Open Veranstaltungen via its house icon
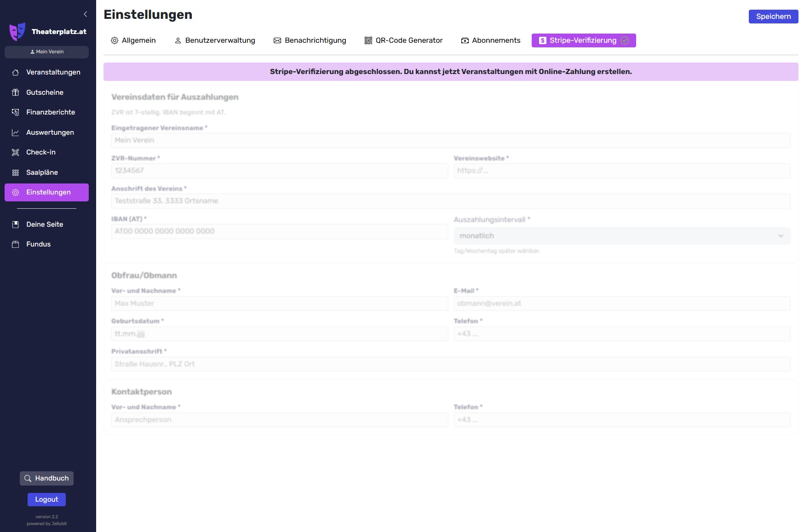The width and height of the screenshot is (804, 532). tap(16, 72)
